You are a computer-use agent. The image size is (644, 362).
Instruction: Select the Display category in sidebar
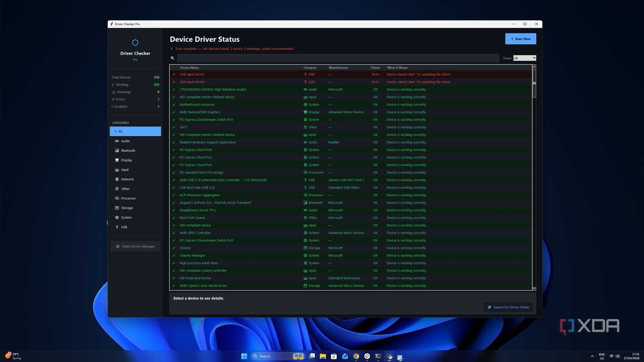[x=126, y=160]
